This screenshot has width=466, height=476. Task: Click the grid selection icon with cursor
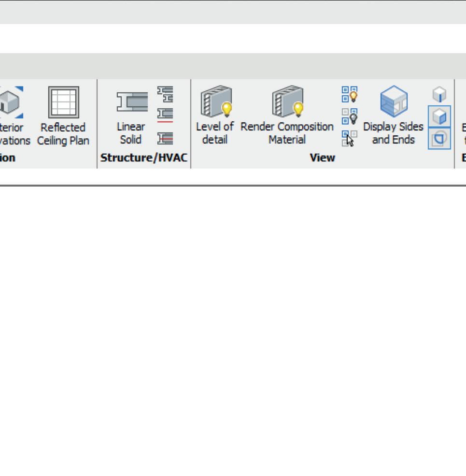(350, 139)
